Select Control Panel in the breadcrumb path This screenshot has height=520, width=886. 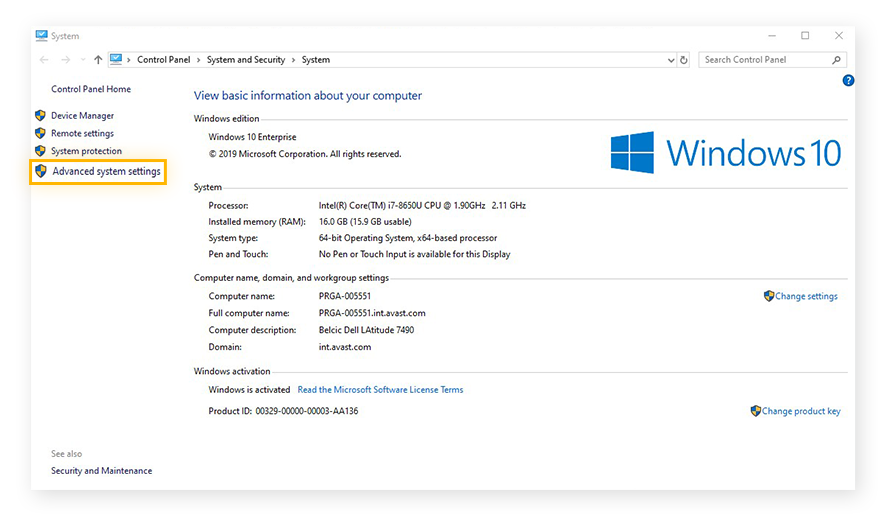pyautogui.click(x=163, y=60)
